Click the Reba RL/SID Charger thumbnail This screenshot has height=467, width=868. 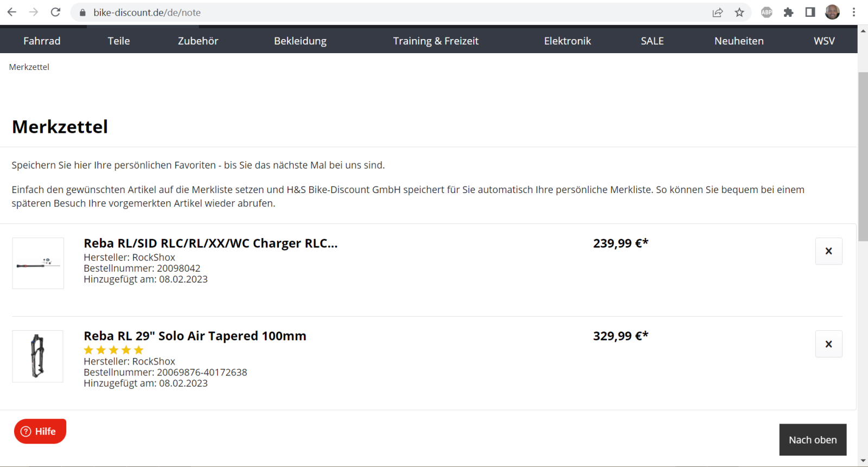[38, 263]
